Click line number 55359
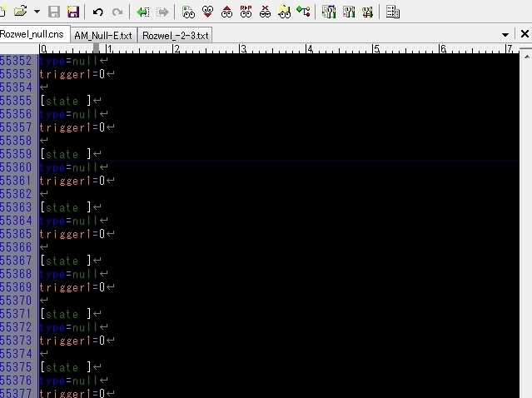532x398 pixels. [x=16, y=154]
